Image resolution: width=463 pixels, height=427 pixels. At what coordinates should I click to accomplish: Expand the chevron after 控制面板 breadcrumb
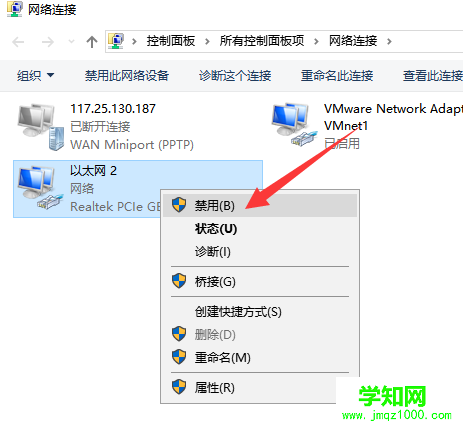[207, 42]
